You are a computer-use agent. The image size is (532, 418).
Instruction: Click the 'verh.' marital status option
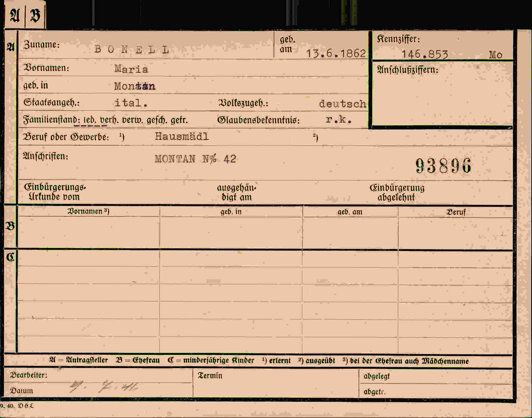point(109,120)
